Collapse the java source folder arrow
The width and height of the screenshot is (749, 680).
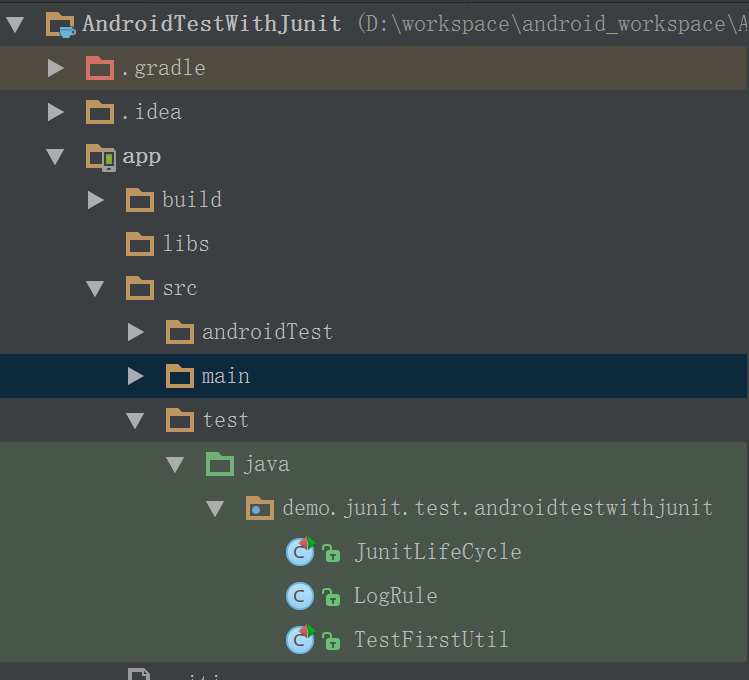pos(175,465)
